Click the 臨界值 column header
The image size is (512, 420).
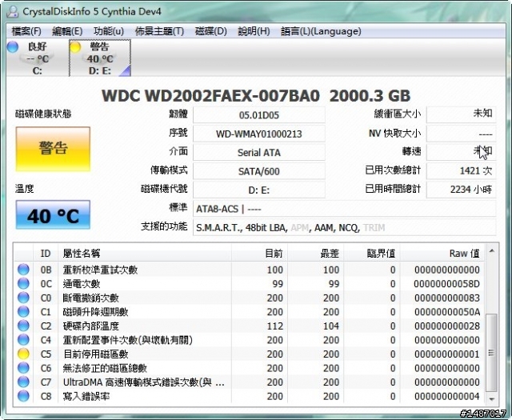point(372,253)
